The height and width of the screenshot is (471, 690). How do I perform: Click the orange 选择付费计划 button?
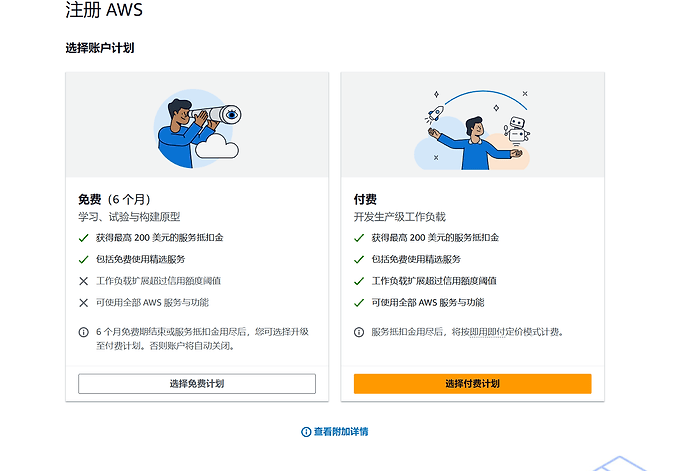pos(472,383)
